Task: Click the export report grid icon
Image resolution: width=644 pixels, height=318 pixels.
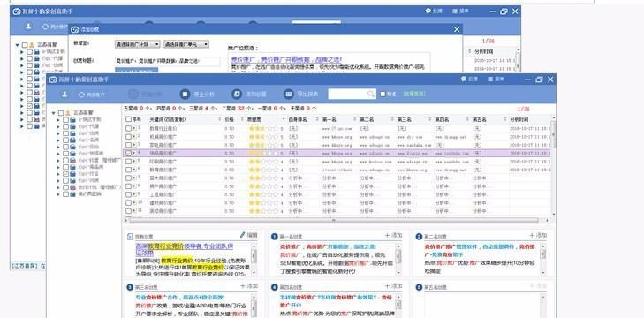Action: [288, 95]
